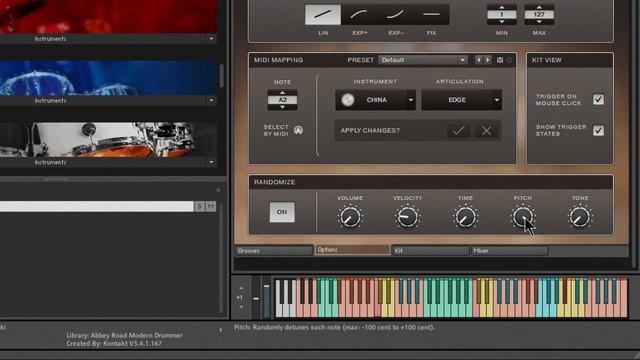Decrease MAX velocity value arrow
Viewport: 640px width, 360px height.
[539, 22]
